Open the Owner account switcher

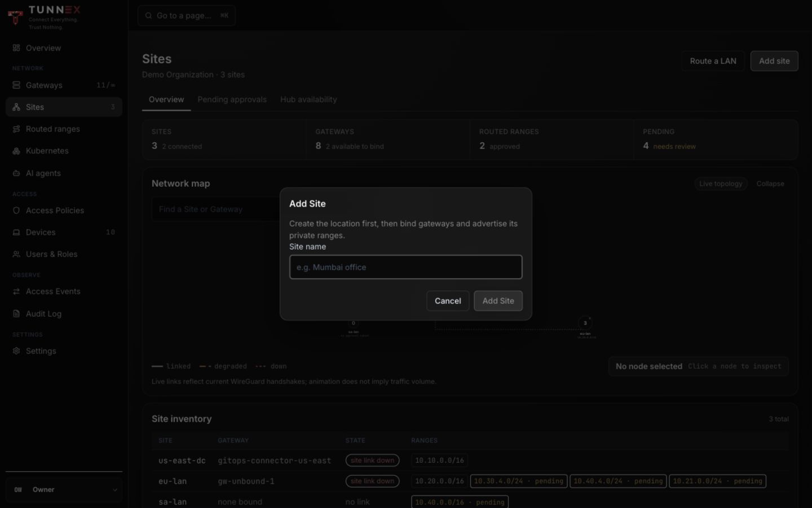[64, 490]
